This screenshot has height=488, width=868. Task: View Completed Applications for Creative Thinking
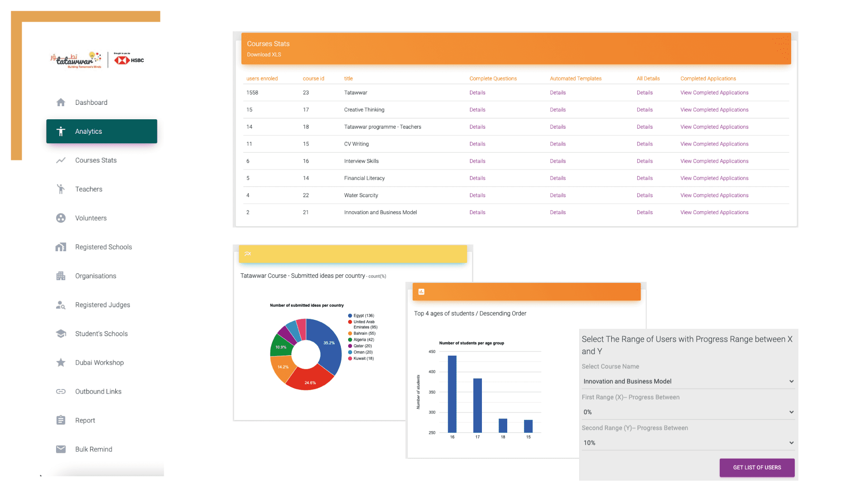pyautogui.click(x=714, y=110)
